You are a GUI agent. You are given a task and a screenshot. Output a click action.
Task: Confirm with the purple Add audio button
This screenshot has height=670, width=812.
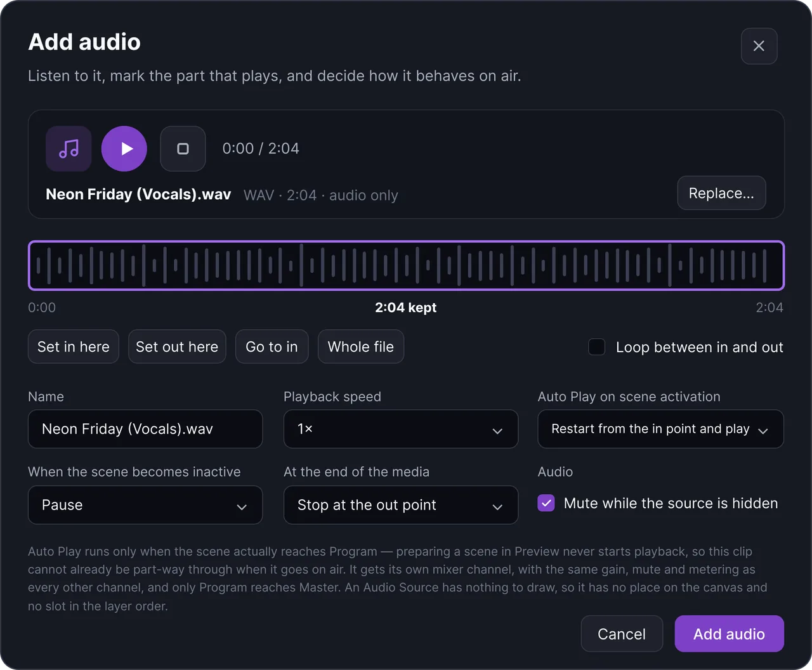click(x=729, y=634)
